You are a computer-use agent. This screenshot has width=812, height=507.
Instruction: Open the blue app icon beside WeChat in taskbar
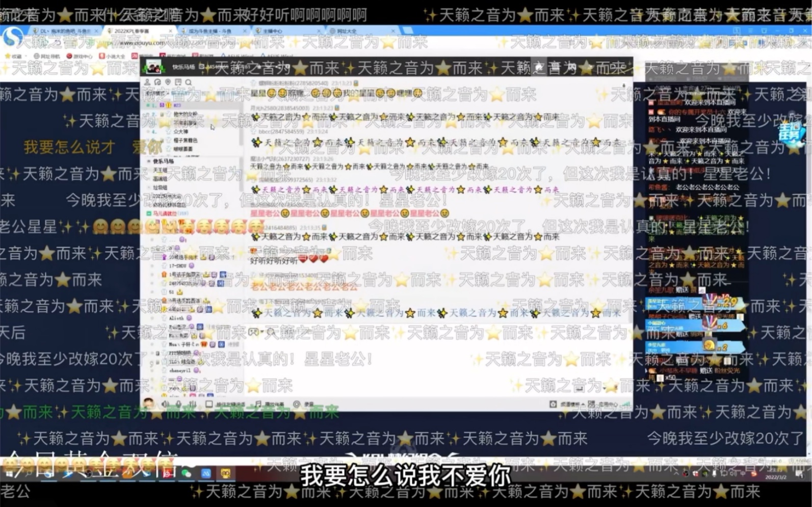[x=206, y=473]
